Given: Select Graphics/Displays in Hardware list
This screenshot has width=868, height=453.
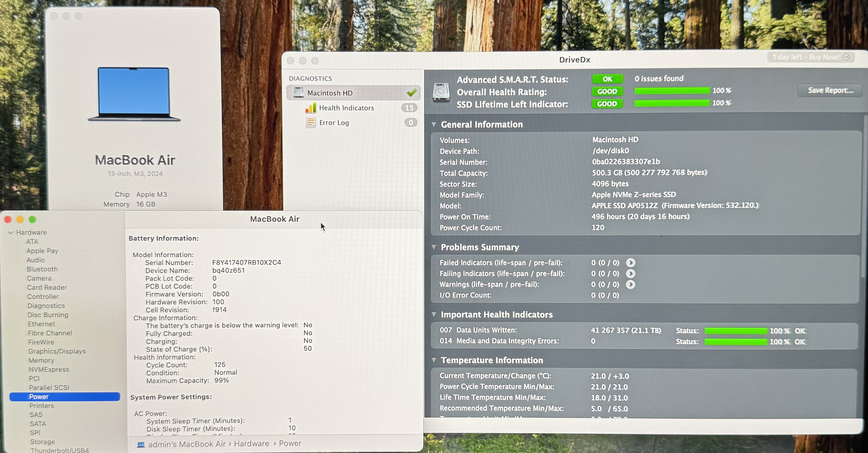Looking at the screenshot, I should point(57,351).
